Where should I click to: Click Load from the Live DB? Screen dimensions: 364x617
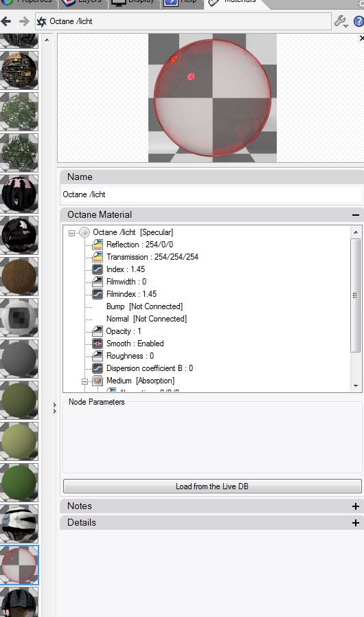click(212, 486)
